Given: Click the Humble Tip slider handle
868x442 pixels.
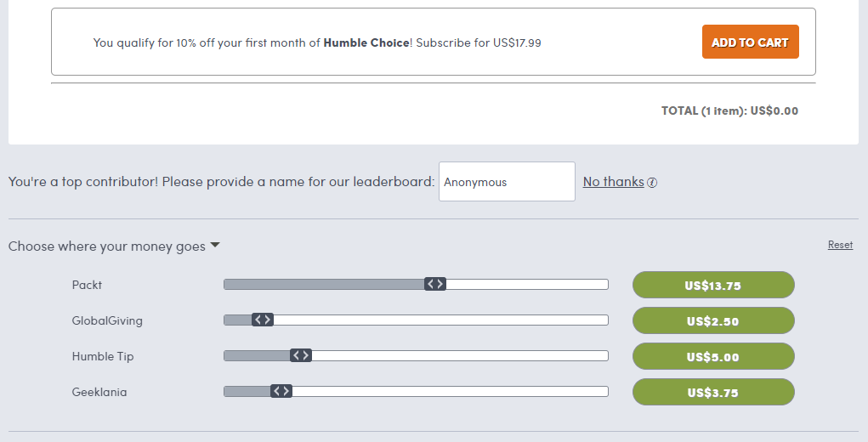Looking at the screenshot, I should coord(301,355).
